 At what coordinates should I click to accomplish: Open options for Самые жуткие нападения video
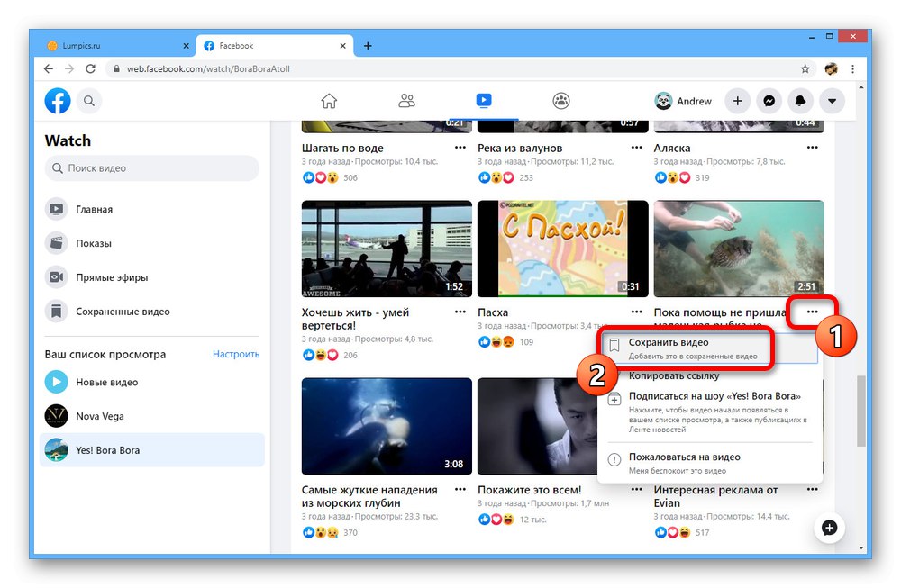[x=460, y=489]
